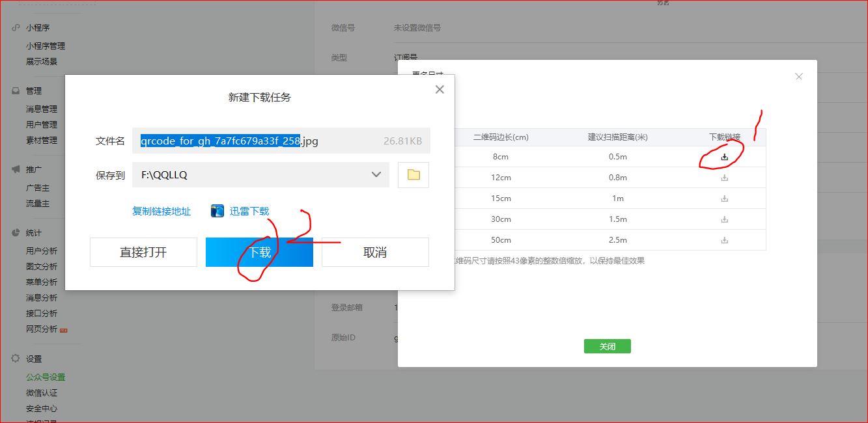Screen dimensions: 868x423
Task: Close the QR code size popup with the X
Action: pyautogui.click(x=799, y=76)
